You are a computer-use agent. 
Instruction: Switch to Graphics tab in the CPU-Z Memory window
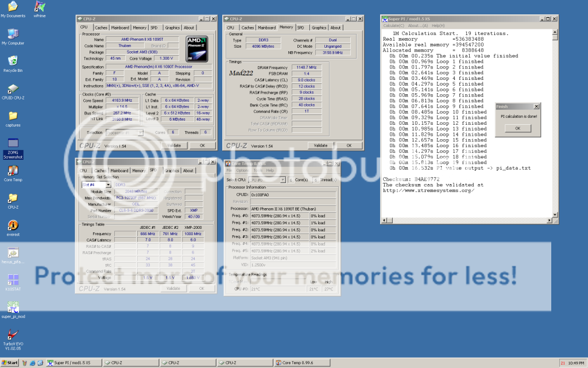[319, 28]
